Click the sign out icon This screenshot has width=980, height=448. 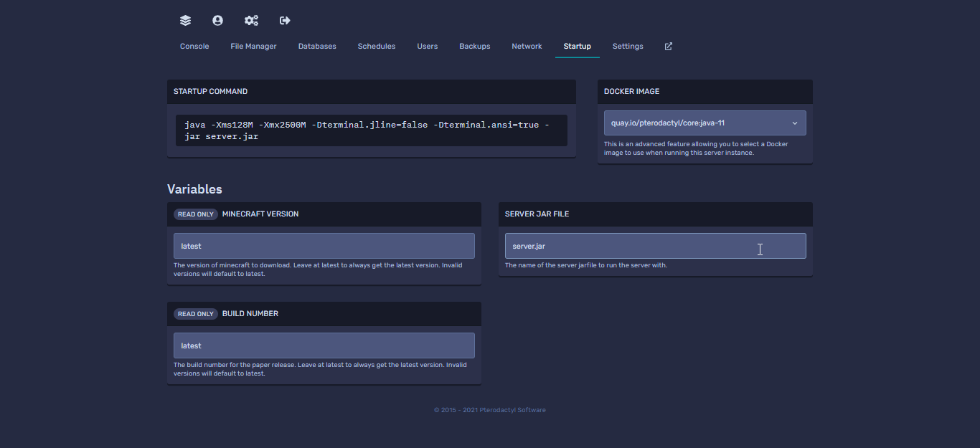(285, 21)
